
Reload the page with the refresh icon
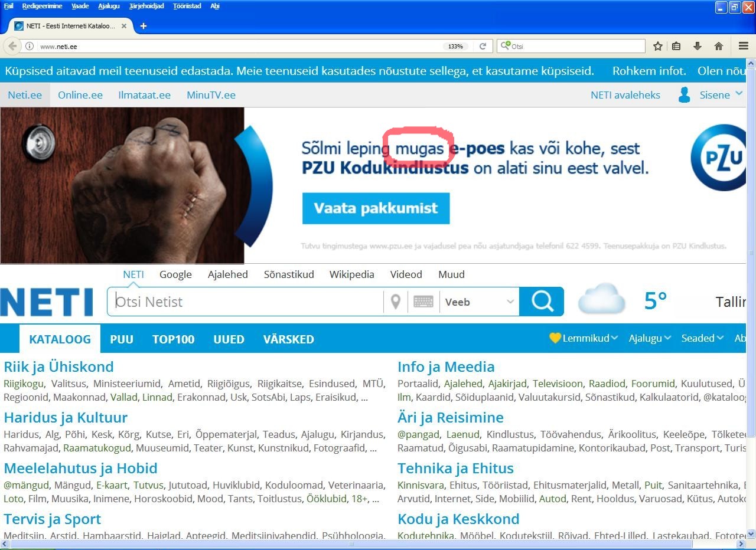click(483, 46)
